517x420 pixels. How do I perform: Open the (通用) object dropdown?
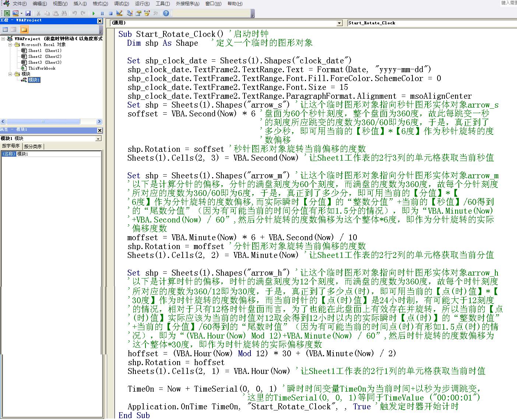point(340,23)
